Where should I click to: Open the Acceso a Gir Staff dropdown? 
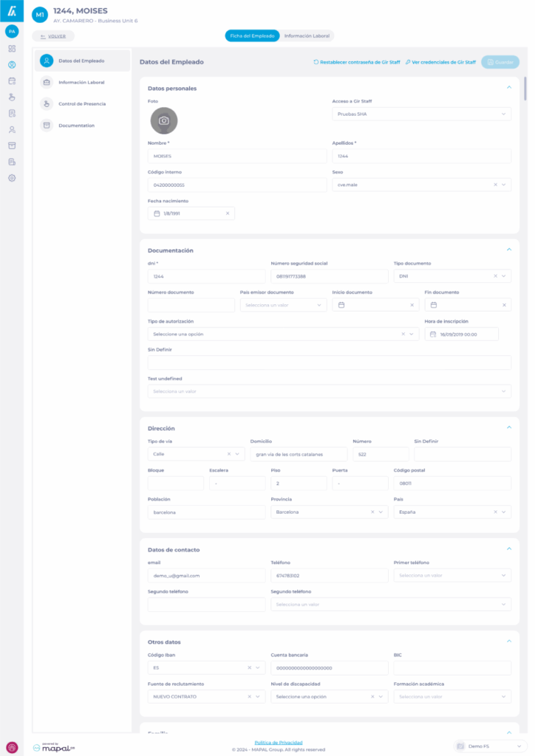421,114
